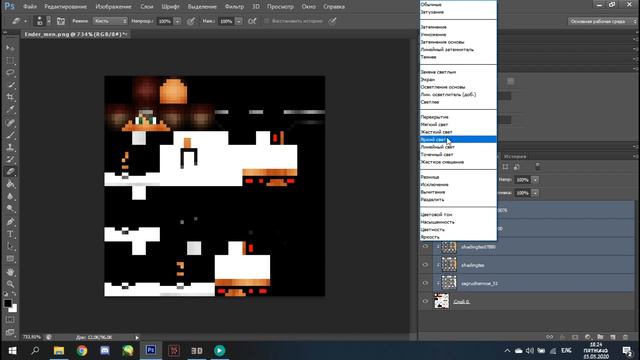Image resolution: width=640 pixels, height=360 pixels.
Task: Open File Explorer from the taskbar
Action: click(x=59, y=351)
